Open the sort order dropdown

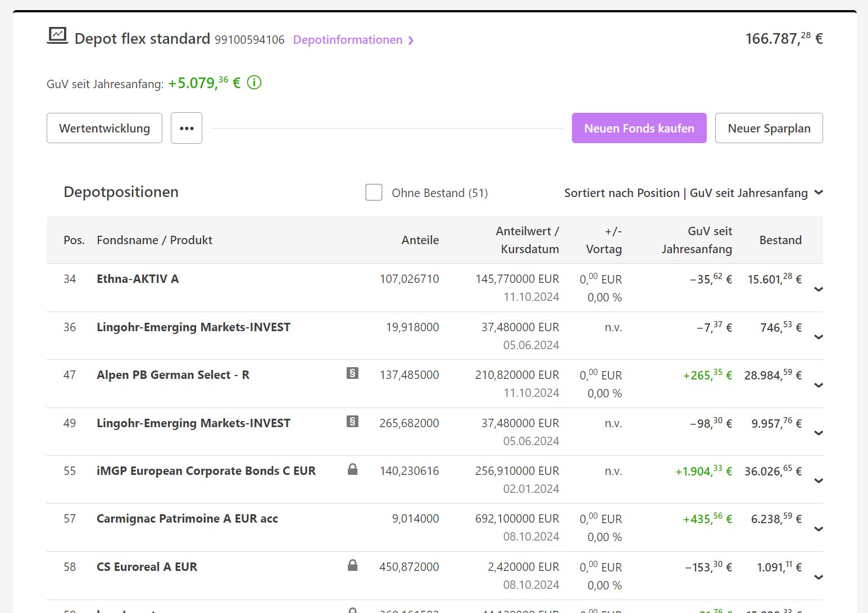[x=818, y=193]
